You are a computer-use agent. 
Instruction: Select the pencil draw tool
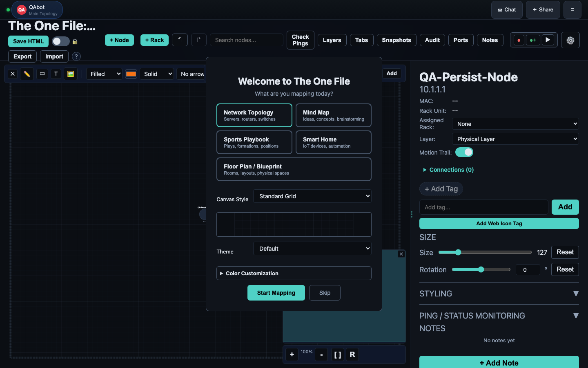pyautogui.click(x=27, y=74)
